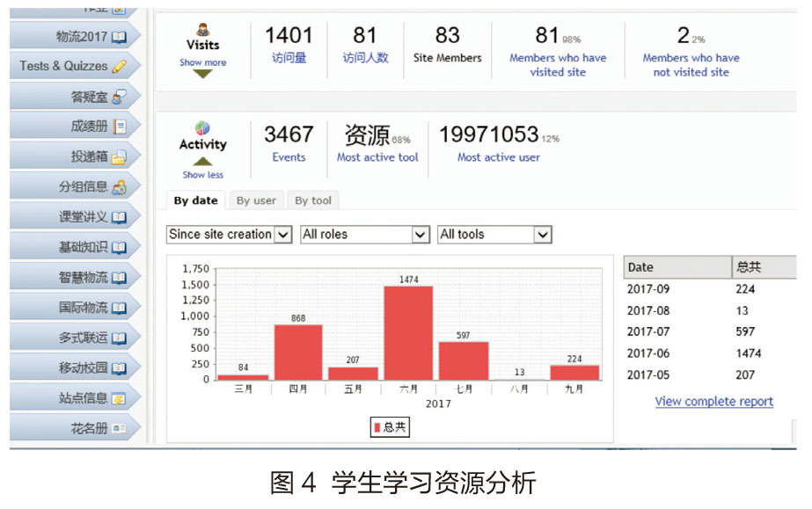
Task: Click the Most active user link
Action: (499, 157)
